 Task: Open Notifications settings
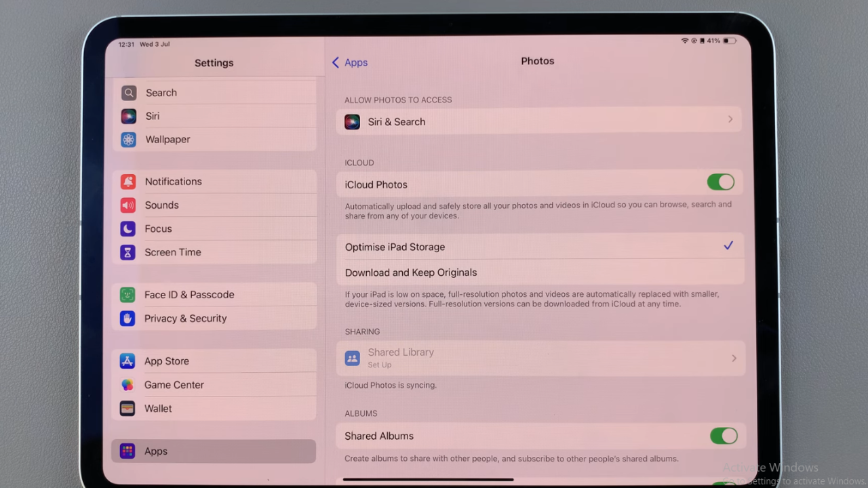coord(215,182)
